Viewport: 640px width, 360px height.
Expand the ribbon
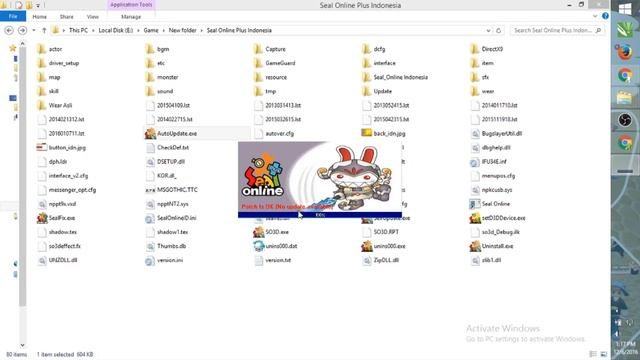595,16
